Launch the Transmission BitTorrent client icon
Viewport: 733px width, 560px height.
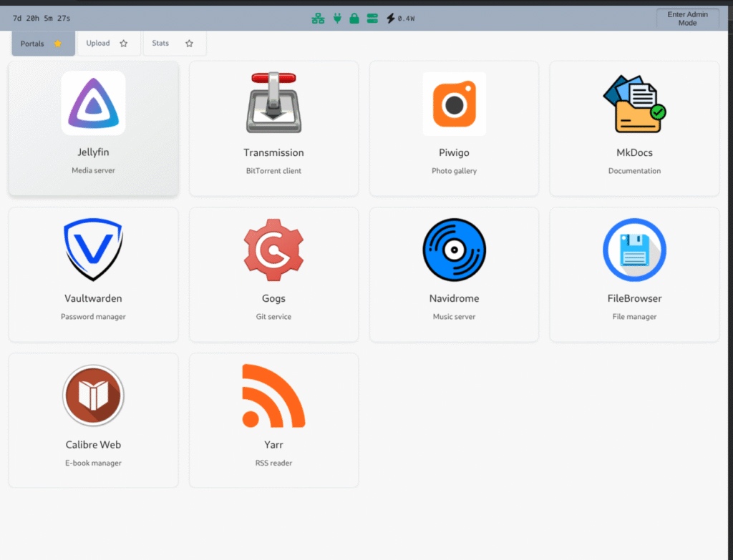[273, 103]
